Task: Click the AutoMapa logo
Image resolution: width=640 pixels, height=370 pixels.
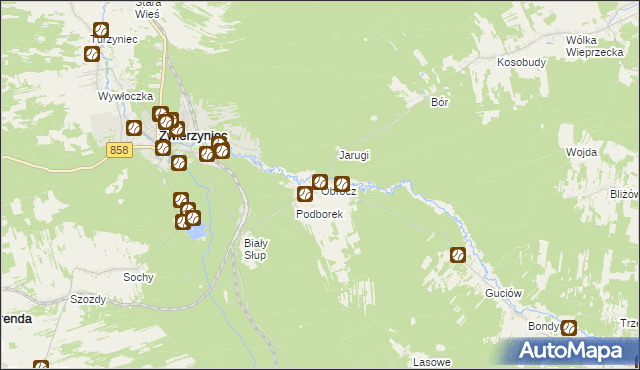Action: 570,351
